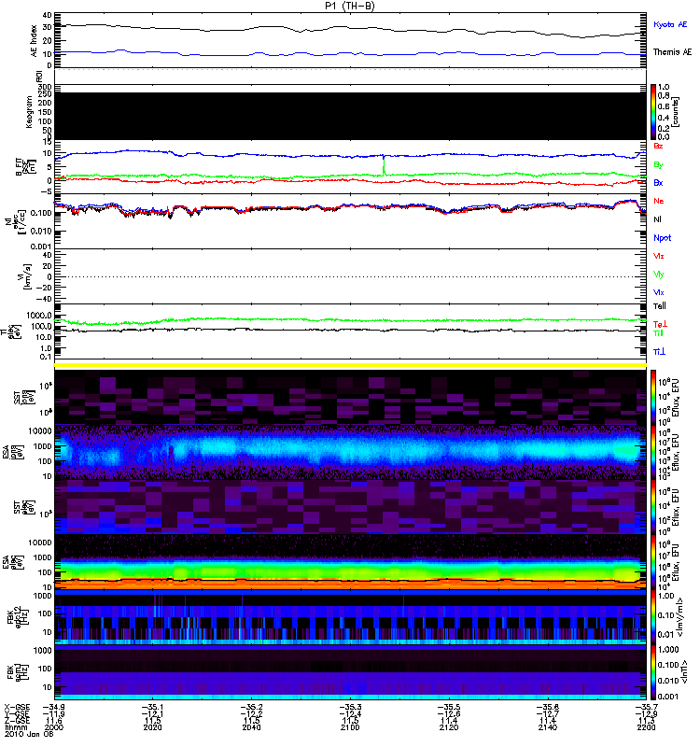The image size is (700, 747).
Task: Click the 2000 time tick label
Action: (x=54, y=727)
